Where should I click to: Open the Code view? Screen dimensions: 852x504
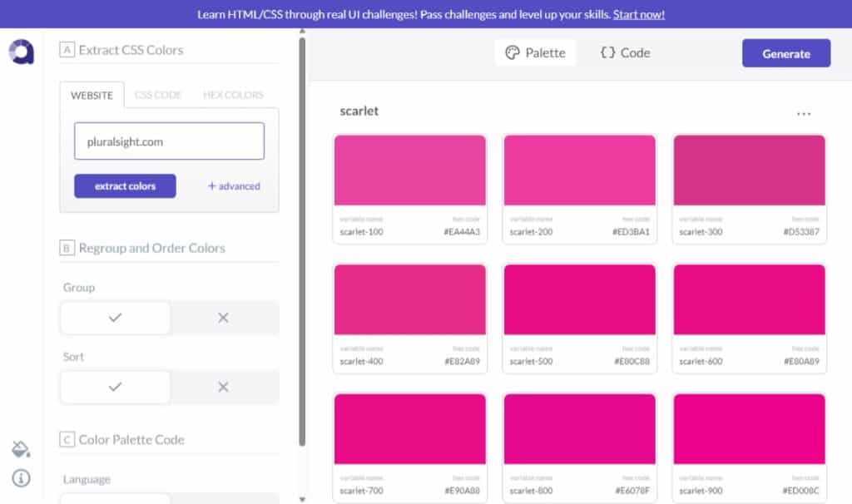pyautogui.click(x=625, y=52)
